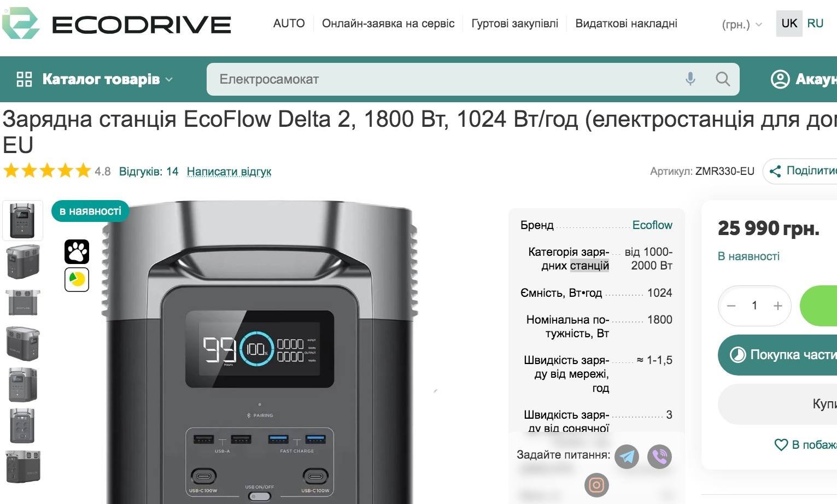Type in the Електросамокат search field

point(437,79)
